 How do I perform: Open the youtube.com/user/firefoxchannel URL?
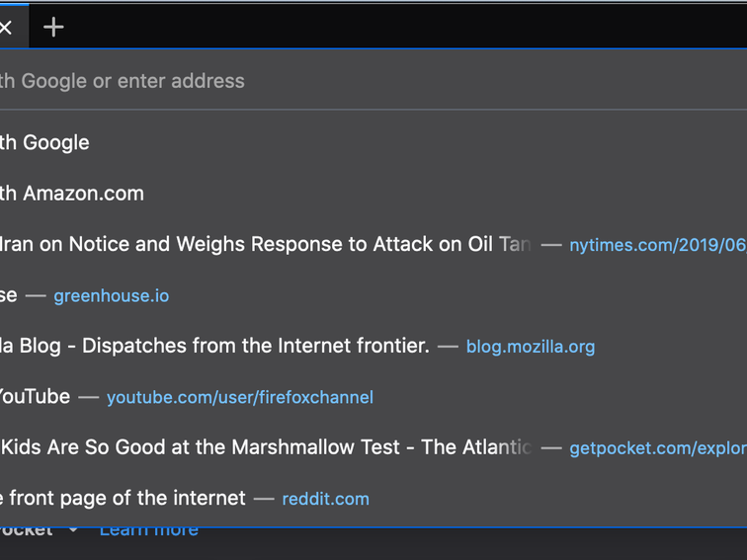(240, 398)
